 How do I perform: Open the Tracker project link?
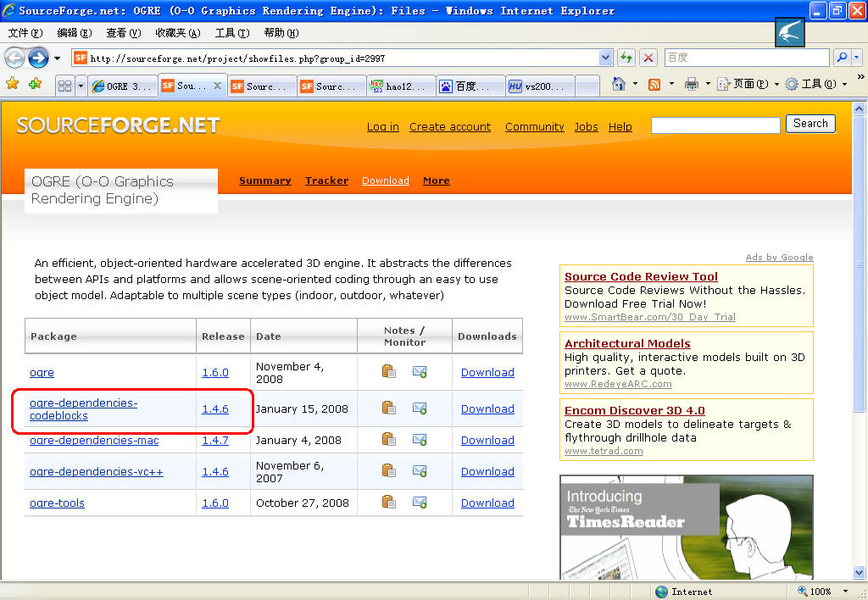pyautogui.click(x=326, y=181)
